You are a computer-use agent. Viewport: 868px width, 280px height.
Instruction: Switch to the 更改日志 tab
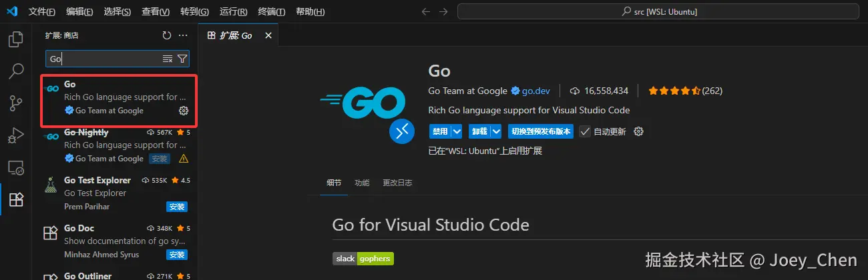tap(397, 183)
